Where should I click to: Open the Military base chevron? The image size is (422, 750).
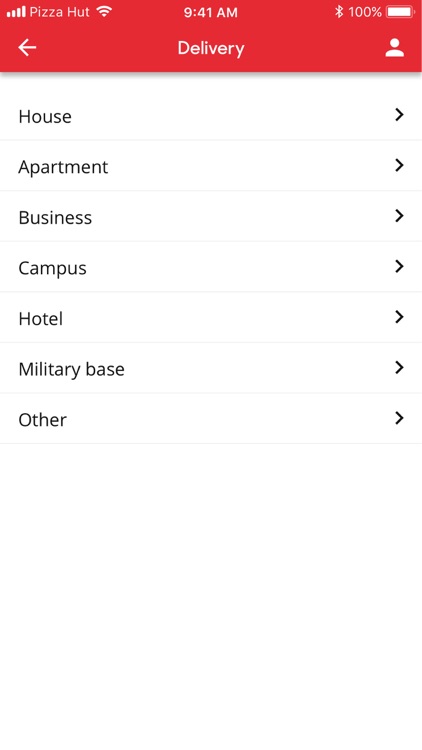click(399, 367)
